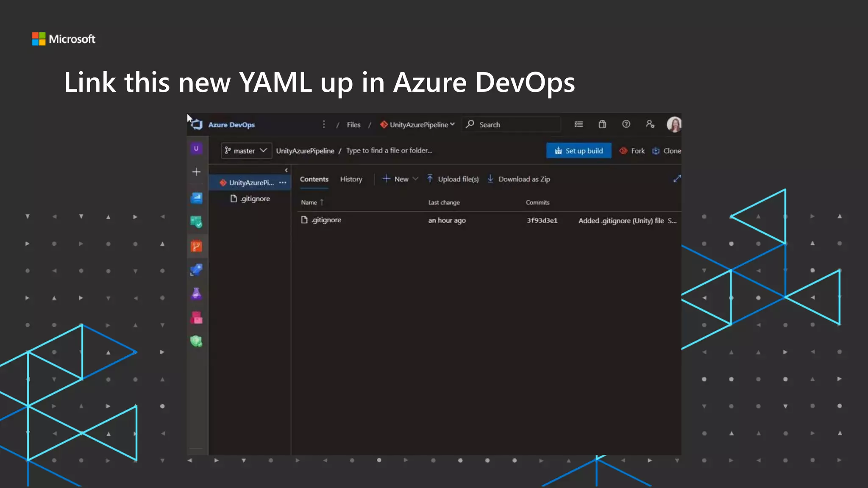Open Overview hub in sidebar
868x488 pixels.
click(x=196, y=198)
